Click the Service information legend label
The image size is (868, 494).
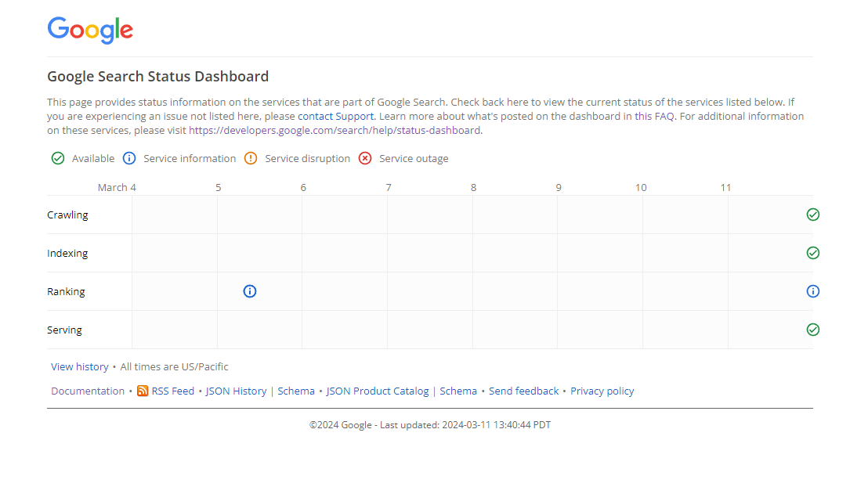point(190,159)
